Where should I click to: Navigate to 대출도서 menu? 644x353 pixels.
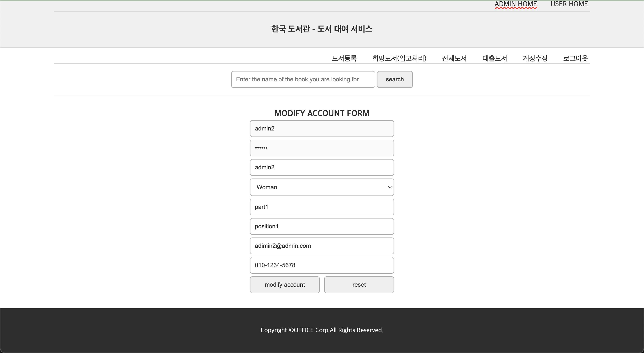(494, 58)
